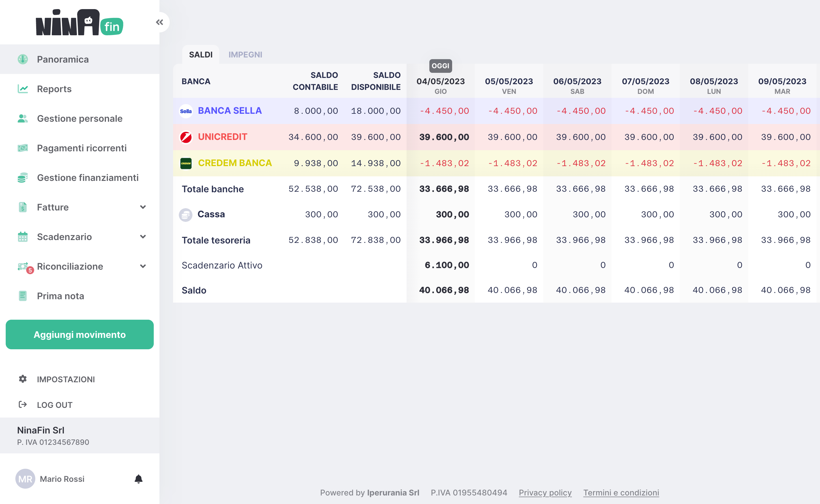Click the MR user avatar
Viewport: 820px width, 504px height.
click(x=25, y=479)
